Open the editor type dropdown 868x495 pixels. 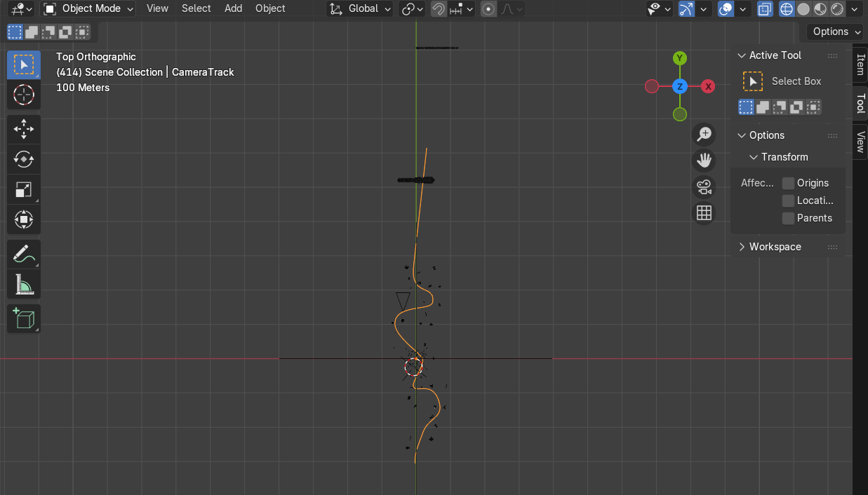click(x=21, y=9)
